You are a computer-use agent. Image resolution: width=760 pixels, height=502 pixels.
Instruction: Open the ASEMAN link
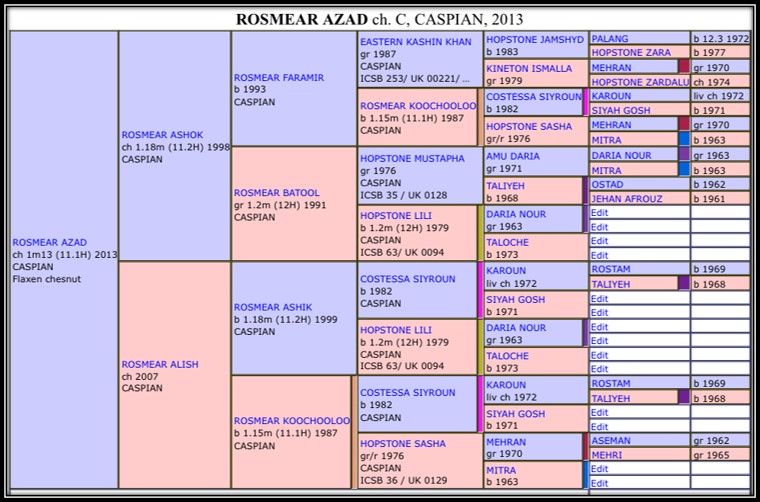click(611, 441)
